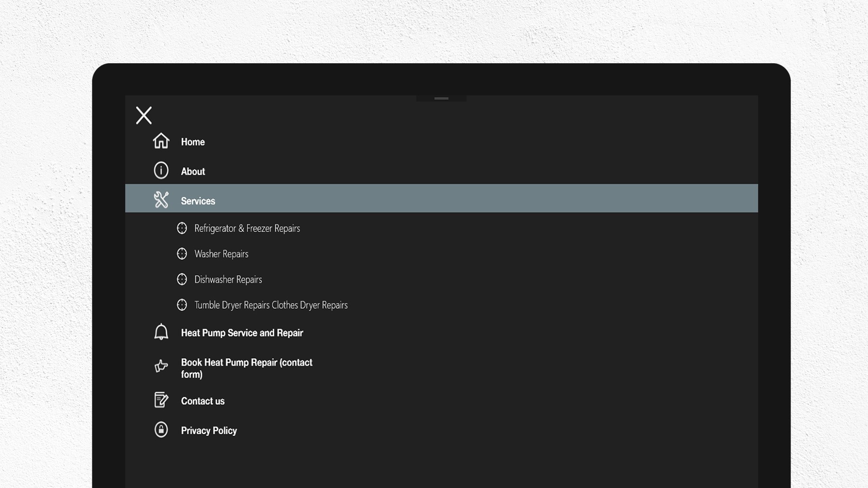Close the navigation menu with X
Screen dimensions: 868x488
pyautogui.click(x=144, y=115)
